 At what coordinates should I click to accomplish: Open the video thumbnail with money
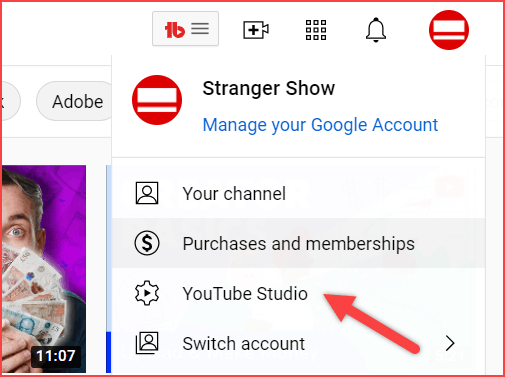tap(44, 269)
